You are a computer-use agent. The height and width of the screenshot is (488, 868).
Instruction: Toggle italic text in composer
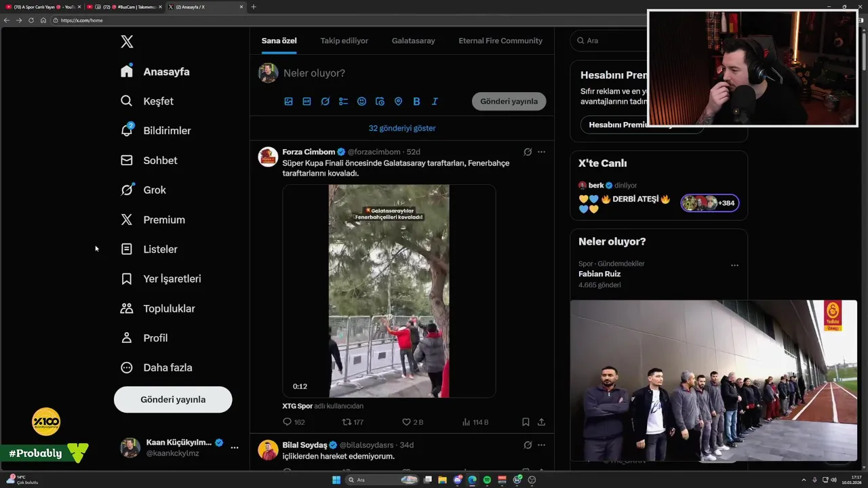435,101
